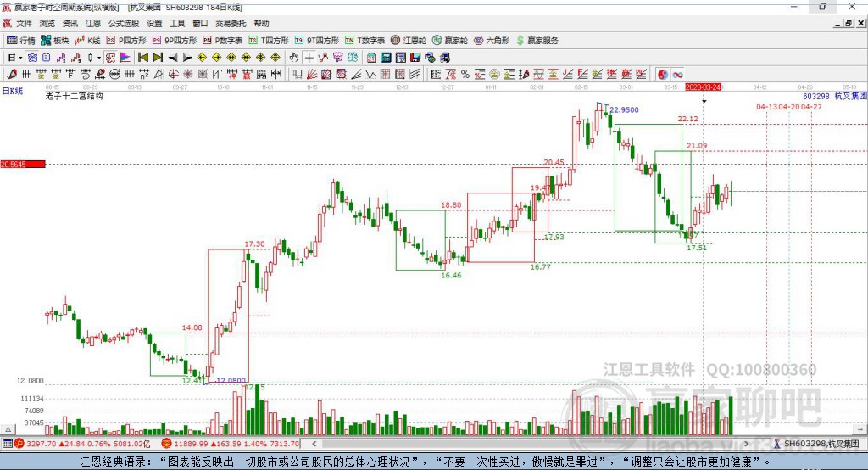Open the 公式选股 menu
This screenshot has width=868, height=470.
pyautogui.click(x=124, y=23)
